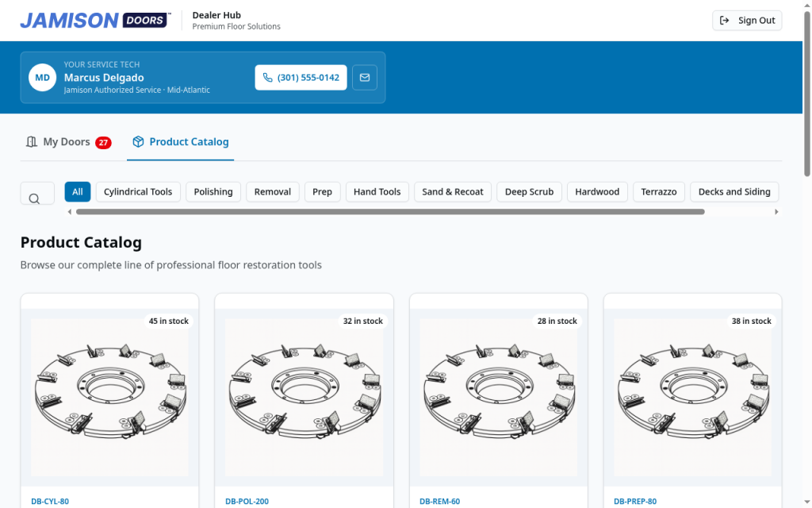Click the 'YOUR SERVICE TECH' label

(102, 64)
